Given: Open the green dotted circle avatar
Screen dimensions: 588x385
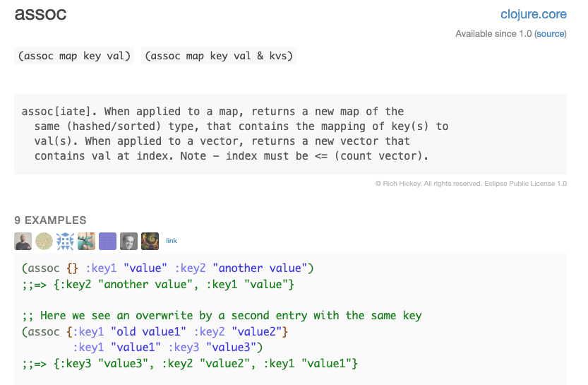Looking at the screenshot, I should (x=44, y=241).
